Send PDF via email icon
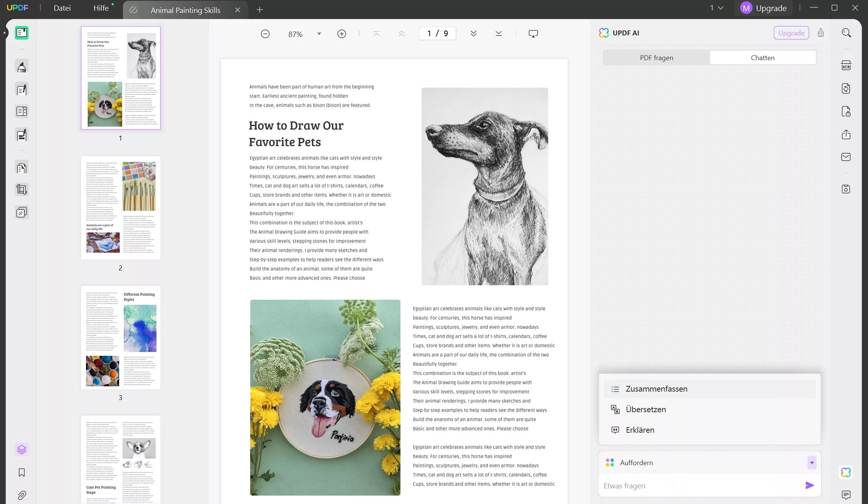The width and height of the screenshot is (868, 504). click(x=846, y=157)
